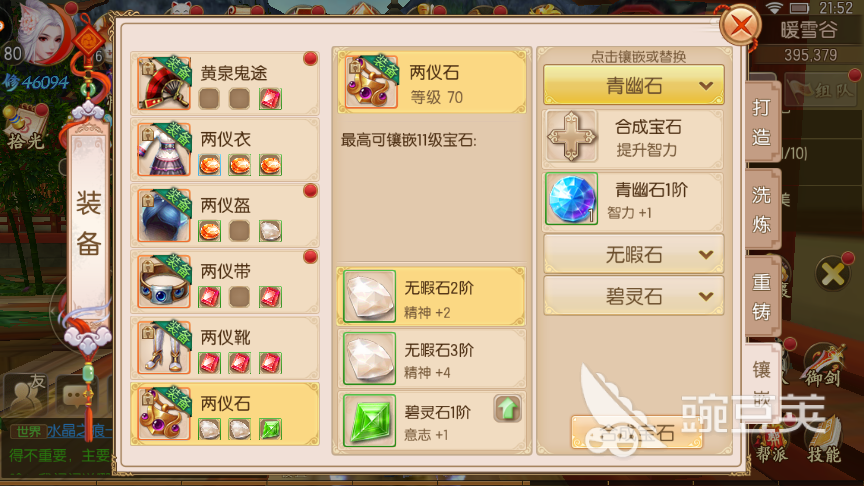Screen dimensions: 864x486
Task: Click the empty gem slot on 两仪带
Action: pos(239,297)
